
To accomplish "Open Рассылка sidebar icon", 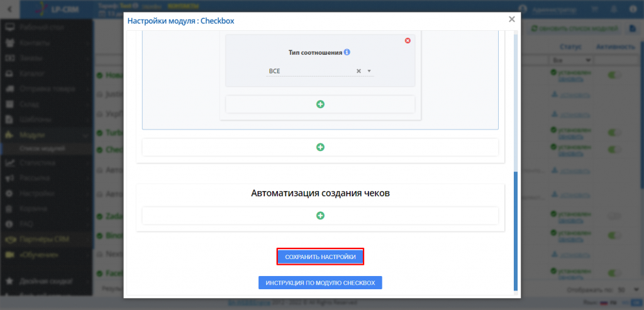I will tap(10, 178).
